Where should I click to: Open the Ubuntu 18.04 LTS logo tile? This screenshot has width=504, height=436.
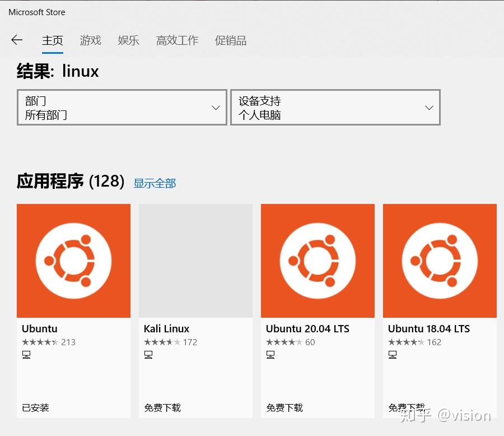click(x=440, y=261)
